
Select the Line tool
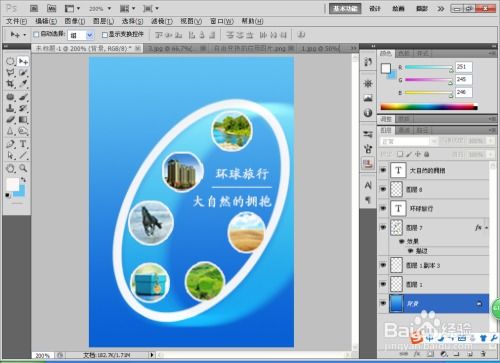pyautogui.click(x=23, y=155)
